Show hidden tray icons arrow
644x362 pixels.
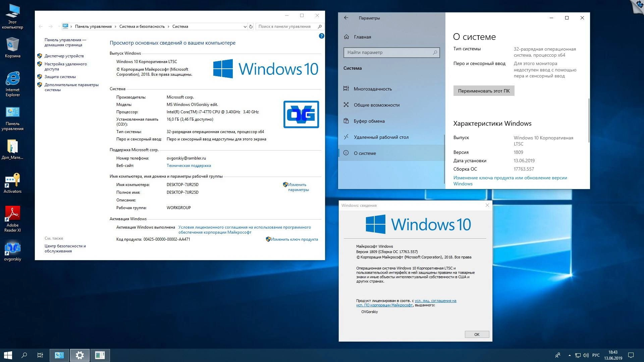tap(570, 355)
